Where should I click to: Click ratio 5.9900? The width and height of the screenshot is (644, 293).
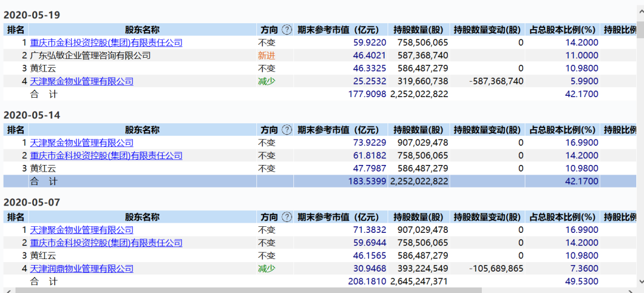[584, 81]
